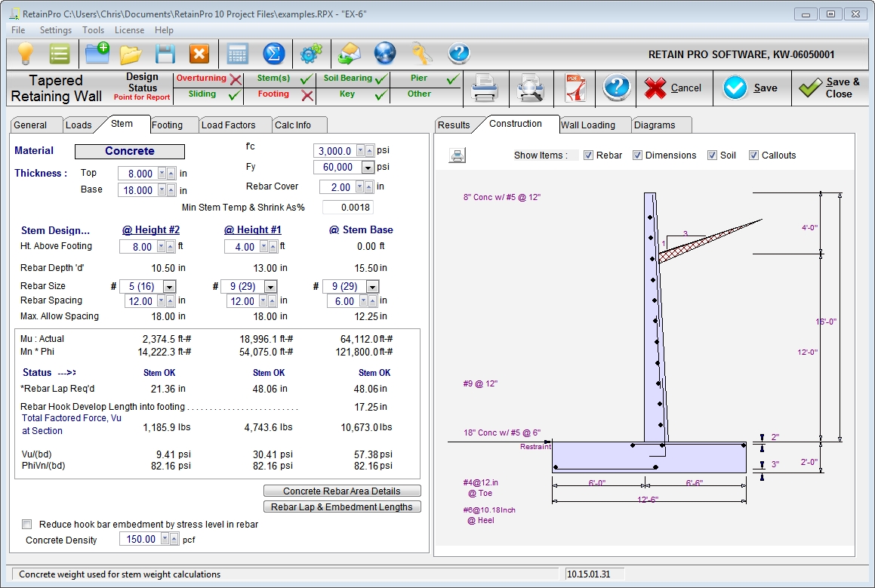Click the Rebar Cover 2.00 stepper arrows

[364, 187]
